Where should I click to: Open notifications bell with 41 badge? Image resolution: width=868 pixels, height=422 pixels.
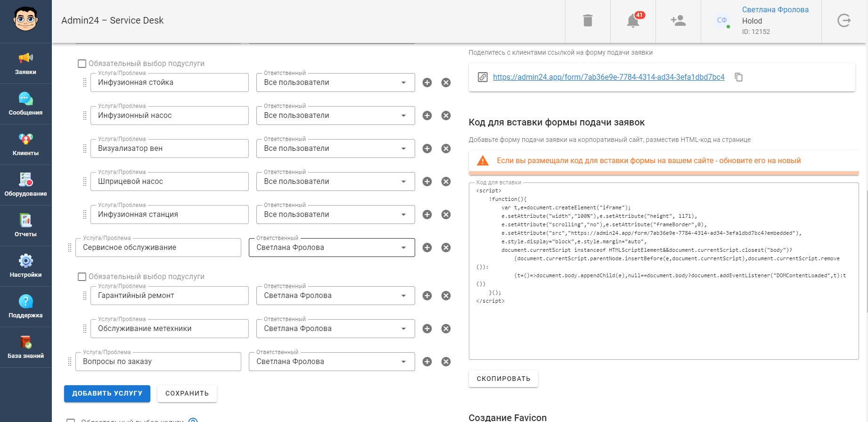[x=633, y=21]
